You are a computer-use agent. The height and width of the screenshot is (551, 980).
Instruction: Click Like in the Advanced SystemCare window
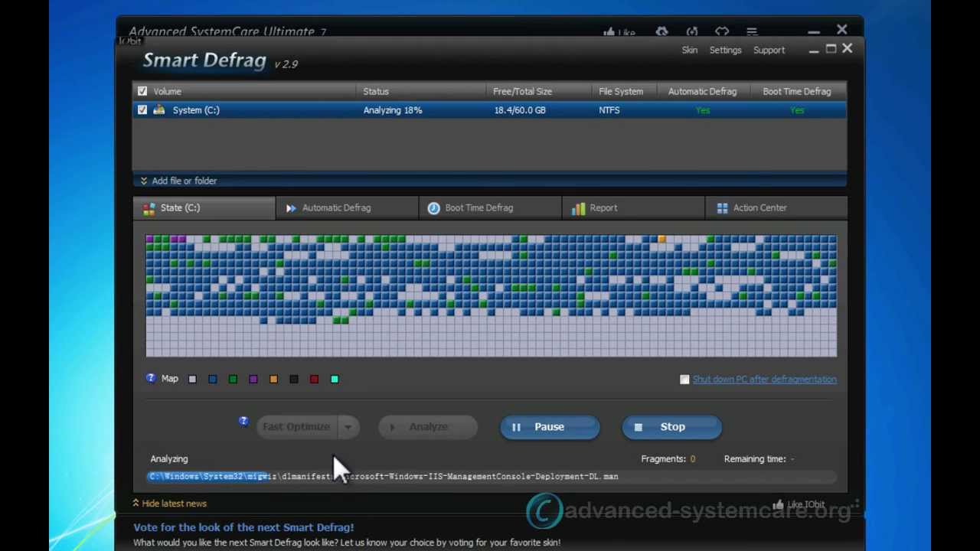point(619,32)
